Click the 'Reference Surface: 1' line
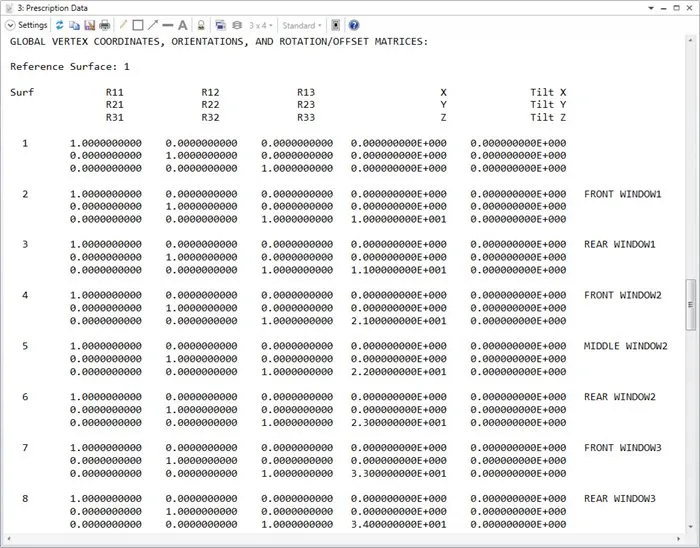The width and height of the screenshot is (700, 548). [x=70, y=66]
